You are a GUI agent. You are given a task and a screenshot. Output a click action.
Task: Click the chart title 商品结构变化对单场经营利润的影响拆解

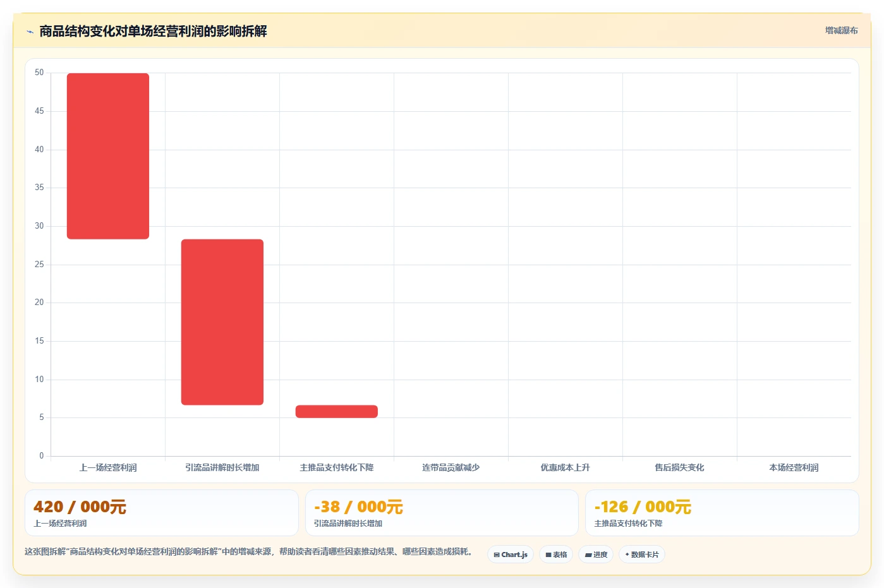click(153, 31)
